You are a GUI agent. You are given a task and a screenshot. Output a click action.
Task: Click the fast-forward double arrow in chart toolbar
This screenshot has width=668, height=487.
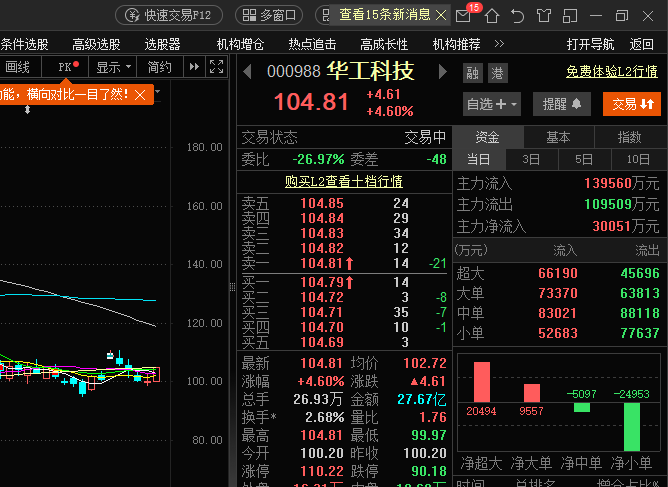(x=194, y=66)
